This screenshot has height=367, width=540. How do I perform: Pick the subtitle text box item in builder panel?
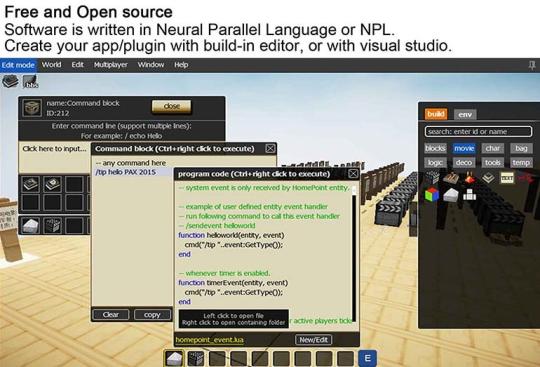pyautogui.click(x=507, y=178)
